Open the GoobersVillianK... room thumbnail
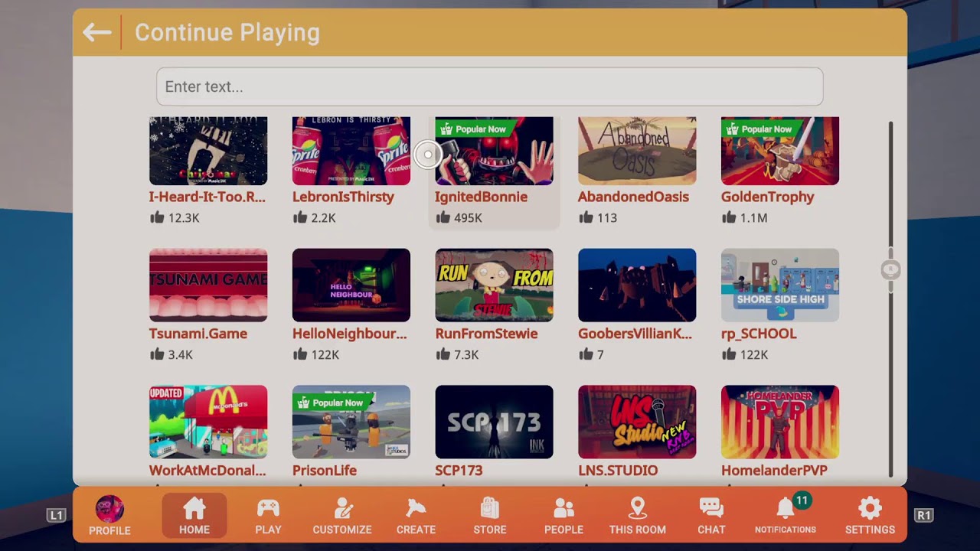 click(637, 285)
